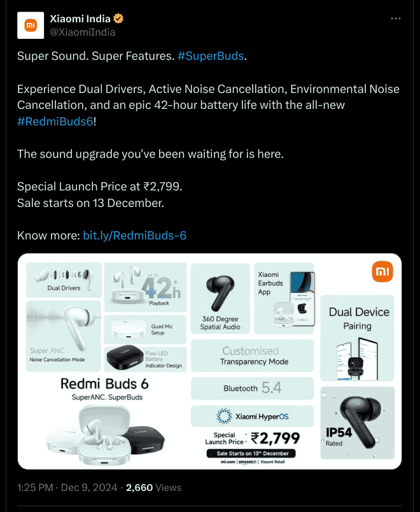Viewport: 420px width, 512px height.
Task: Click the 1:25 PM Dec 9, 2024 timestamp
Action: click(67, 488)
